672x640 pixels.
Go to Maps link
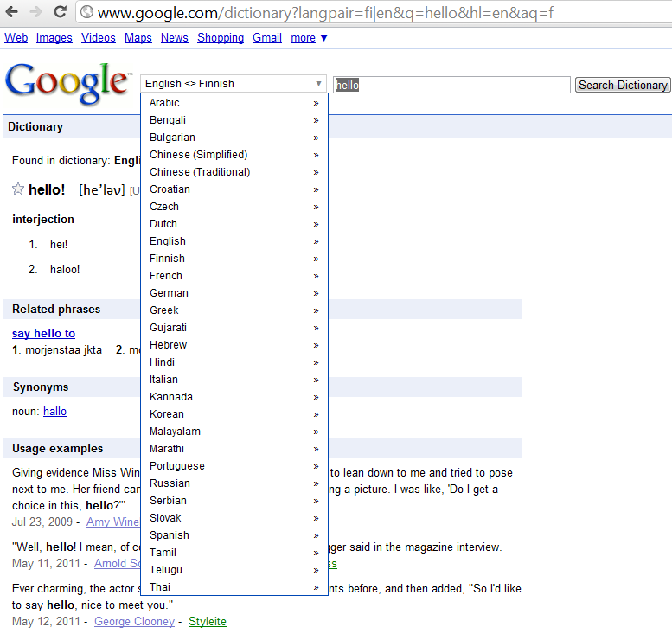pos(138,38)
